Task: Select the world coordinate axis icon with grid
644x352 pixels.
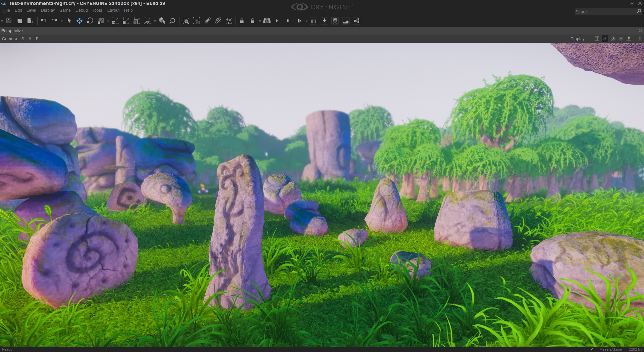Action: pyautogui.click(x=147, y=21)
